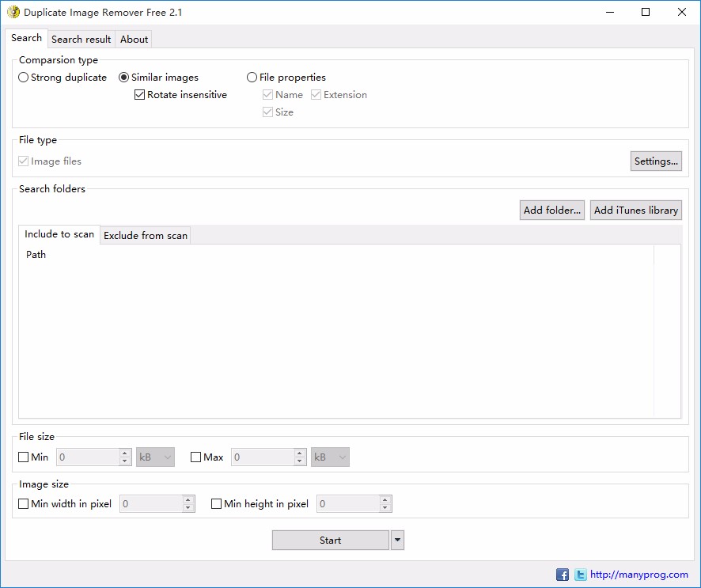Enable the Min file size filter
This screenshot has width=701, height=588.
(23, 457)
